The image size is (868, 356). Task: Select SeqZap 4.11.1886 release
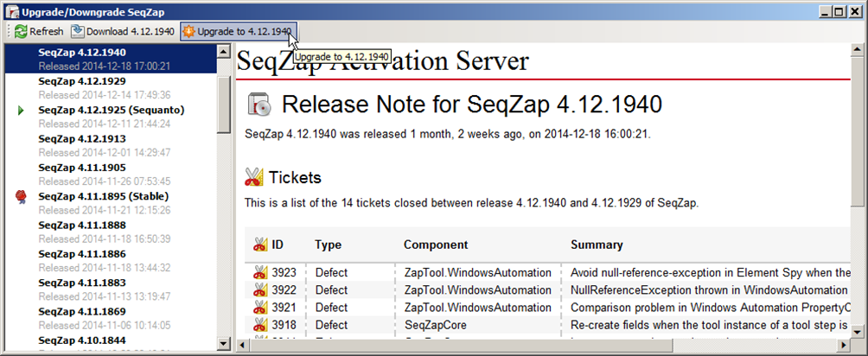coord(111,260)
